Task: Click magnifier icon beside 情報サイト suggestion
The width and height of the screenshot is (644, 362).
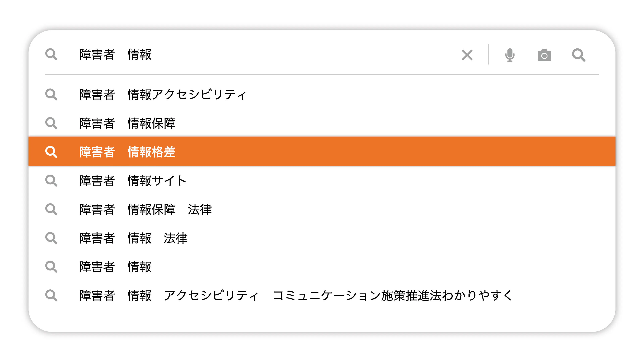Action: coord(51,181)
